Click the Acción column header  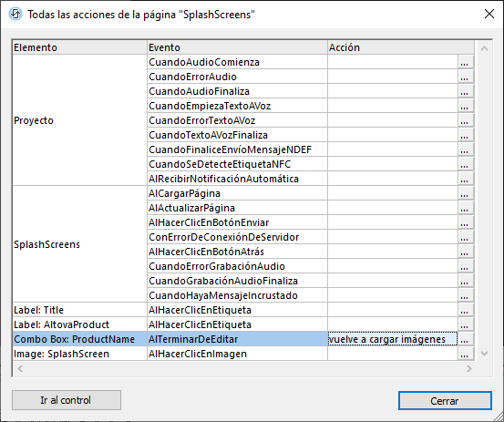point(400,47)
